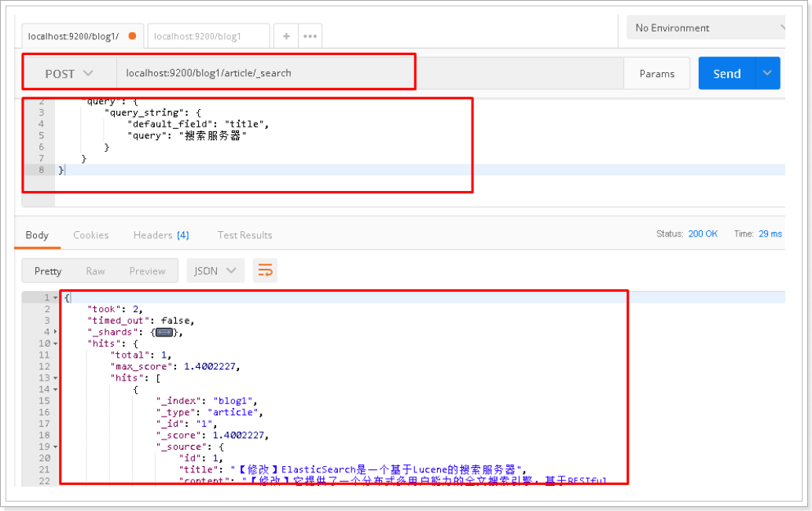Click the orange unsaved dot on first tab
This screenshot has width=812, height=511.
point(132,35)
